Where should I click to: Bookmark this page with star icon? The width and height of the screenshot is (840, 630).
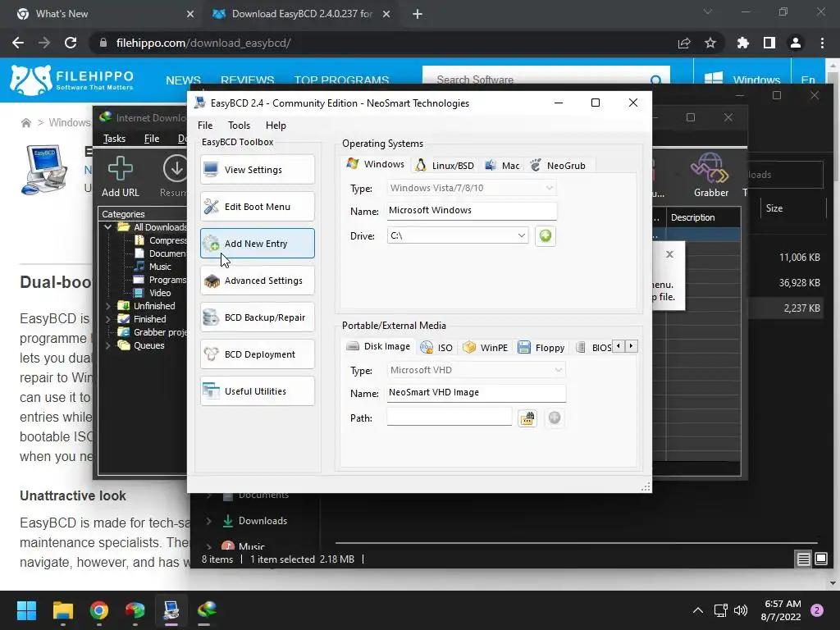pyautogui.click(x=710, y=43)
